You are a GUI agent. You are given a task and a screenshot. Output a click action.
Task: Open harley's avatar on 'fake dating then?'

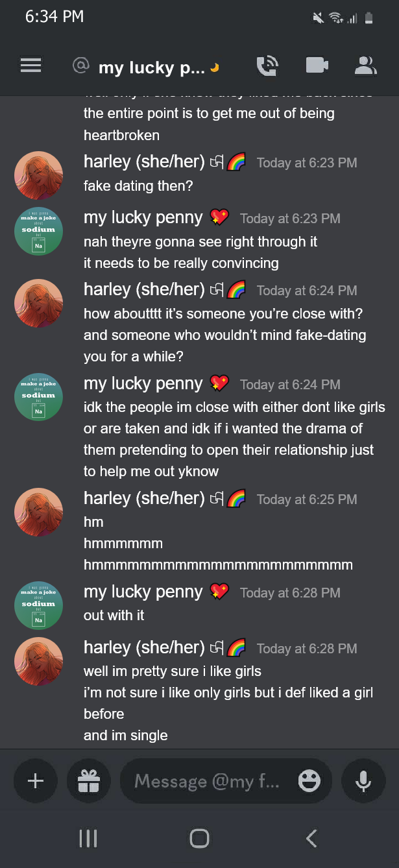point(39,175)
